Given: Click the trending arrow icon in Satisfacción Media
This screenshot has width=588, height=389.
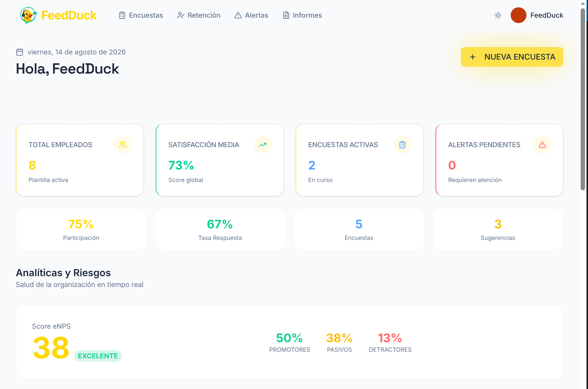Looking at the screenshot, I should click(262, 145).
